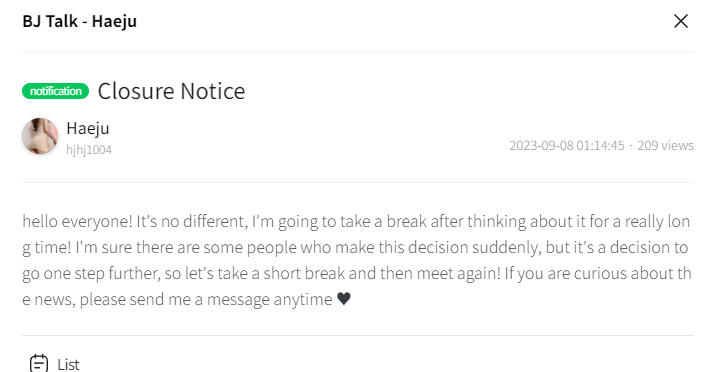This screenshot has width=703, height=372.
Task: Click the green notification badge
Action: coord(56,91)
